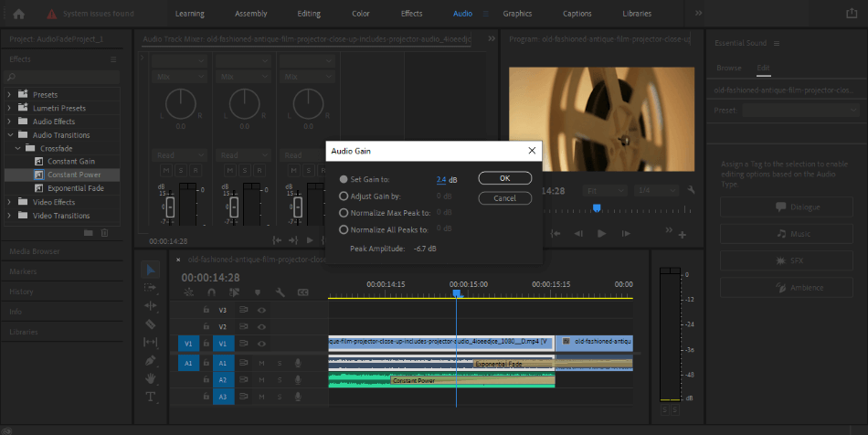Select Normalize All Peaks to option
This screenshot has height=435, width=868.
(x=344, y=229)
